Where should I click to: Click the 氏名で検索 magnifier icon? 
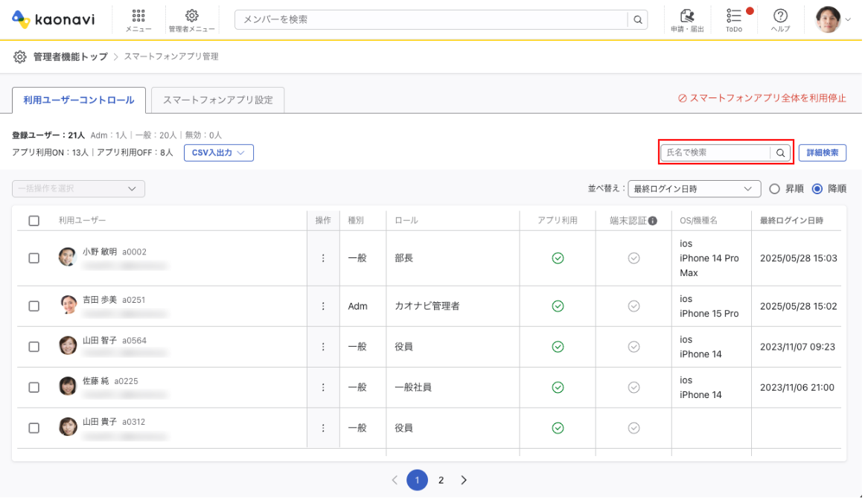pyautogui.click(x=781, y=153)
